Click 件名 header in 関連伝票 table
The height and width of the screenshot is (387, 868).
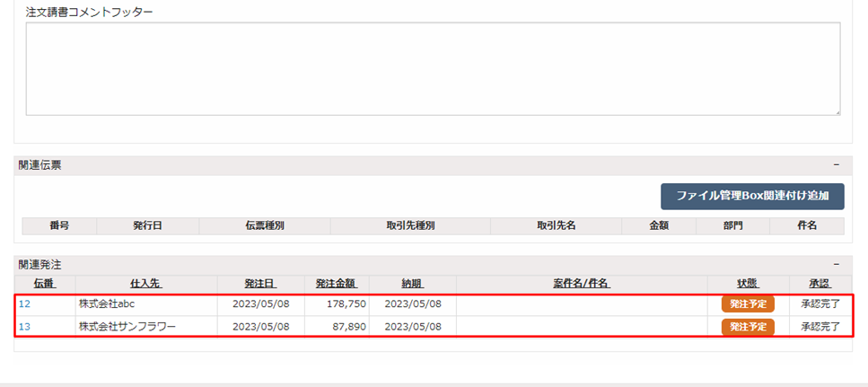pyautogui.click(x=807, y=226)
